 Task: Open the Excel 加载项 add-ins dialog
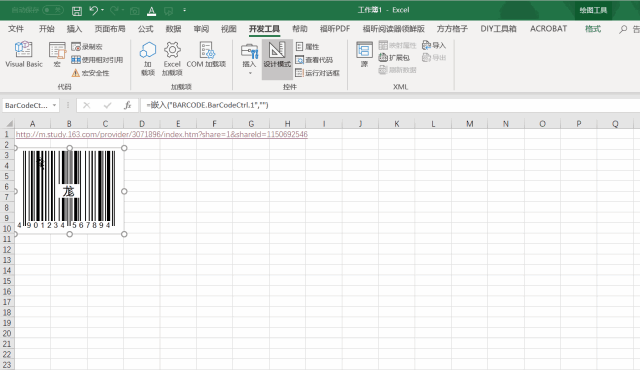coord(172,59)
